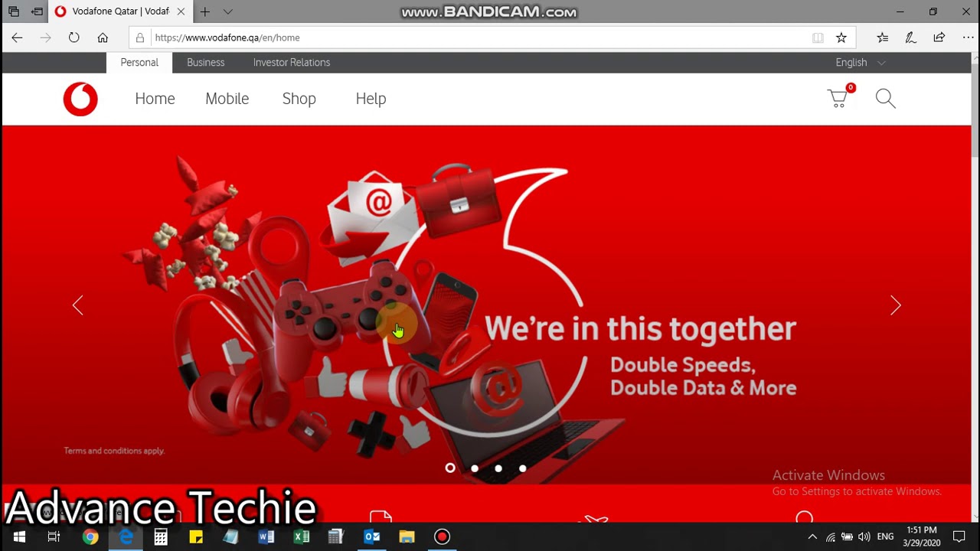Screen dimensions: 980x551
Task: Close the Vodafone Qatar tab
Action: click(x=181, y=11)
